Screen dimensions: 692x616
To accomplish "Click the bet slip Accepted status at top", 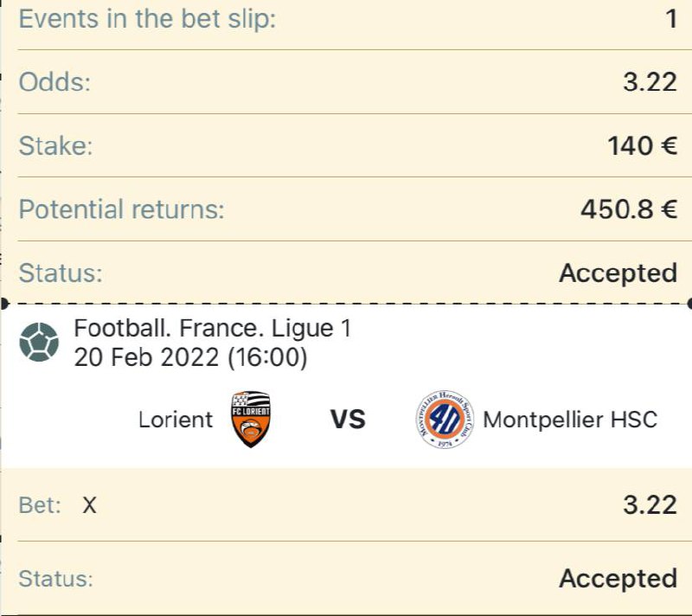I will click(618, 273).
